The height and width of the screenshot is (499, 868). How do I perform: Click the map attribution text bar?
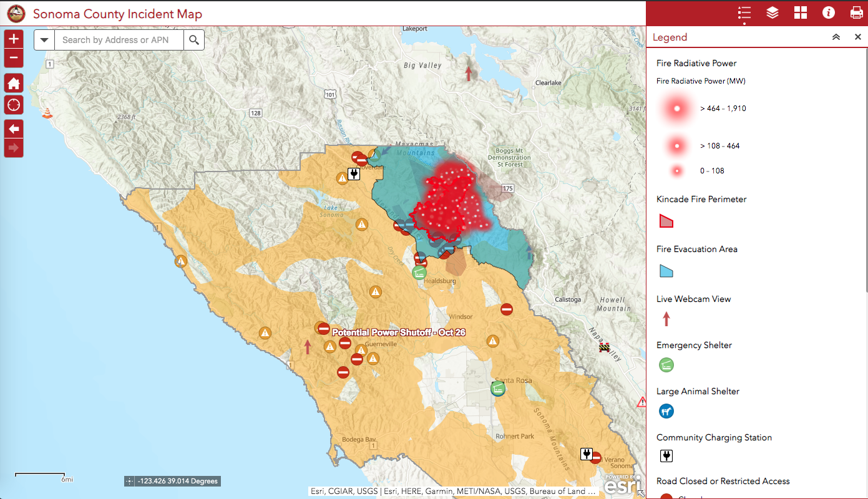pyautogui.click(x=454, y=492)
